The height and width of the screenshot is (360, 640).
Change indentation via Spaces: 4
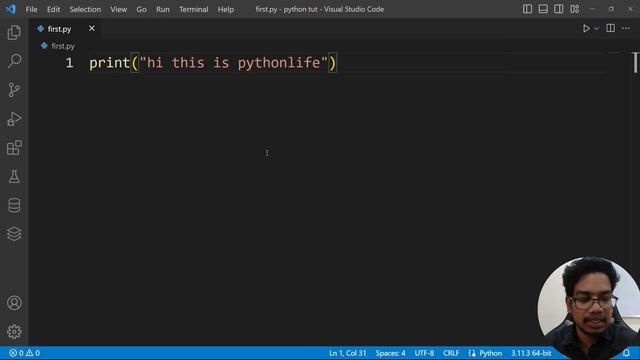(x=390, y=353)
